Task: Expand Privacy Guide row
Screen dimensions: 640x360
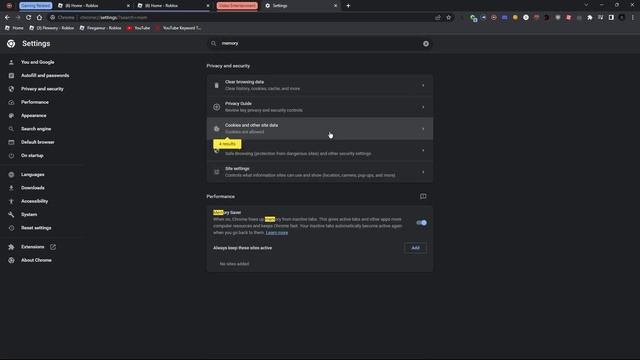Action: coord(320,107)
